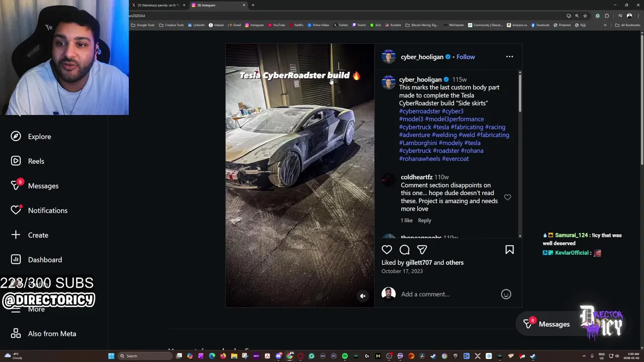Screen dimensions: 644x362
Task: Open the Netflix bookmark
Action: click(296, 25)
